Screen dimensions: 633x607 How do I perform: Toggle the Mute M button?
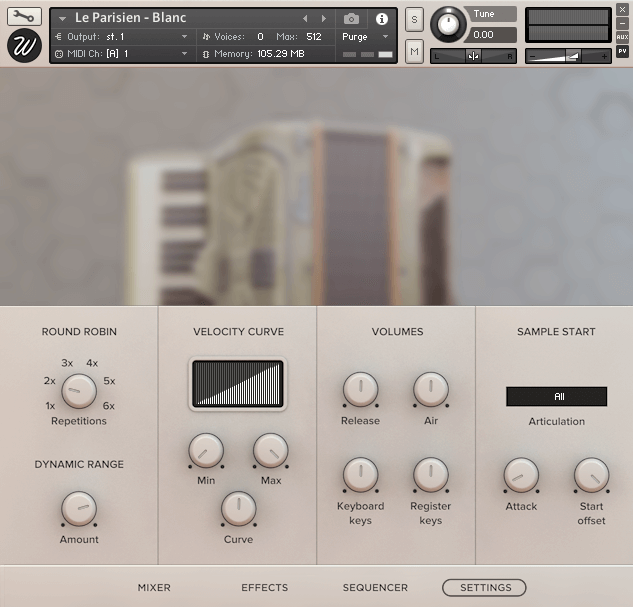tap(414, 50)
